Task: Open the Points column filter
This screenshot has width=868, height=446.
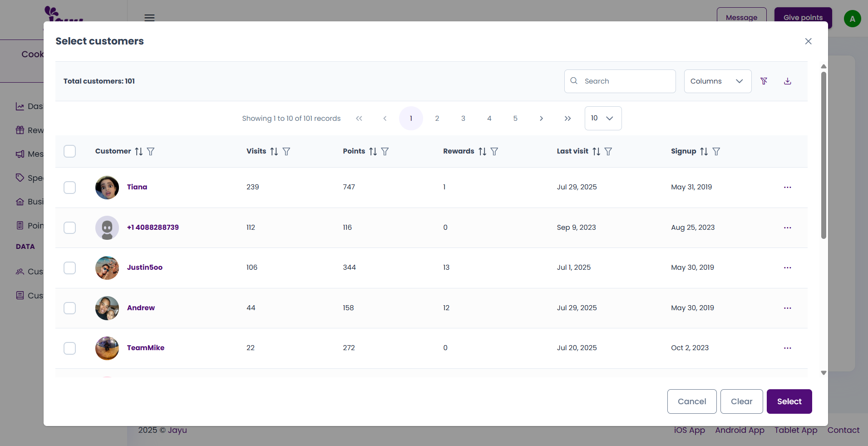Action: tap(385, 151)
